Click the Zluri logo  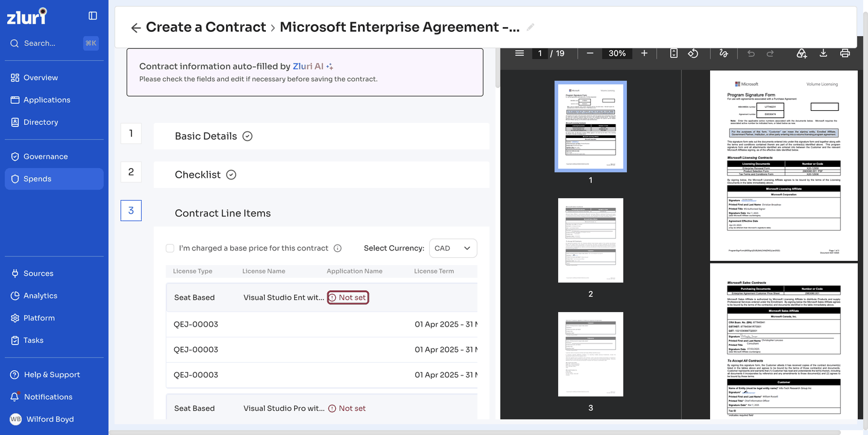point(27,16)
